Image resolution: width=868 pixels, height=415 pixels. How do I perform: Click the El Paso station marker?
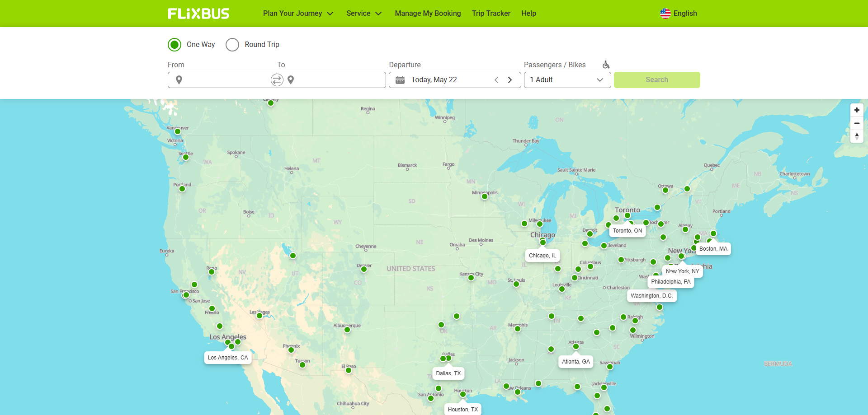coord(349,370)
